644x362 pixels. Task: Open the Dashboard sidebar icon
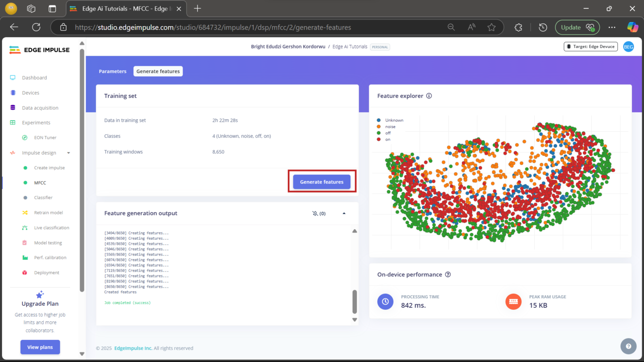[13, 78]
